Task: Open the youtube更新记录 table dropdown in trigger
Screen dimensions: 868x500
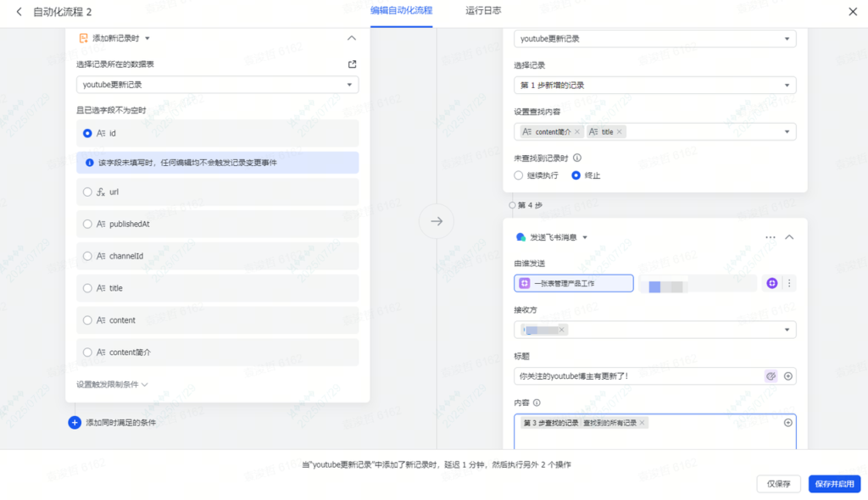Action: (217, 85)
